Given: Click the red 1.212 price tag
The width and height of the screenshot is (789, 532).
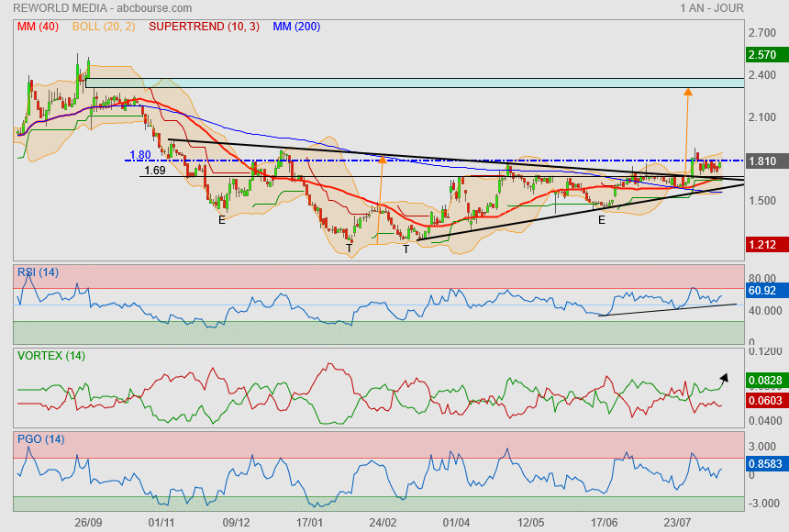Looking at the screenshot, I should pyautogui.click(x=767, y=245).
